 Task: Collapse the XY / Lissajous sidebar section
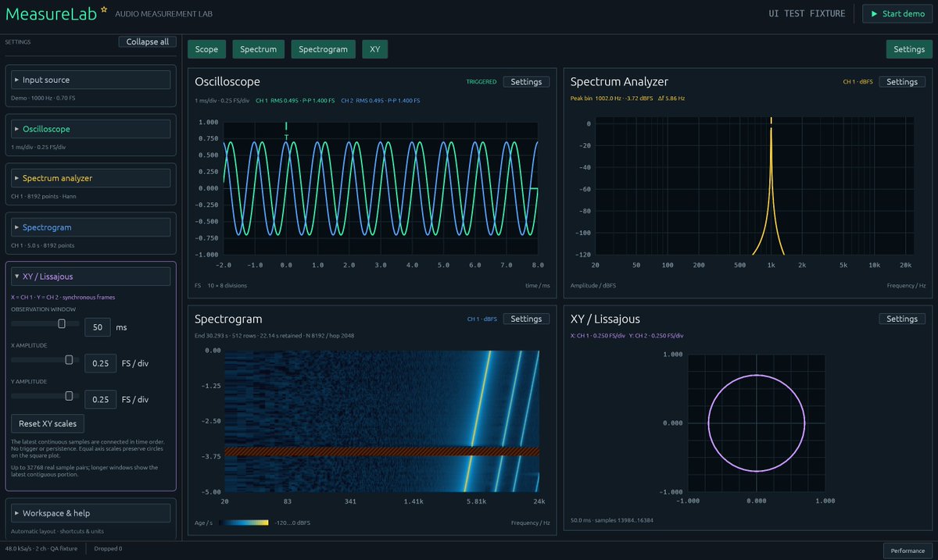(x=91, y=276)
